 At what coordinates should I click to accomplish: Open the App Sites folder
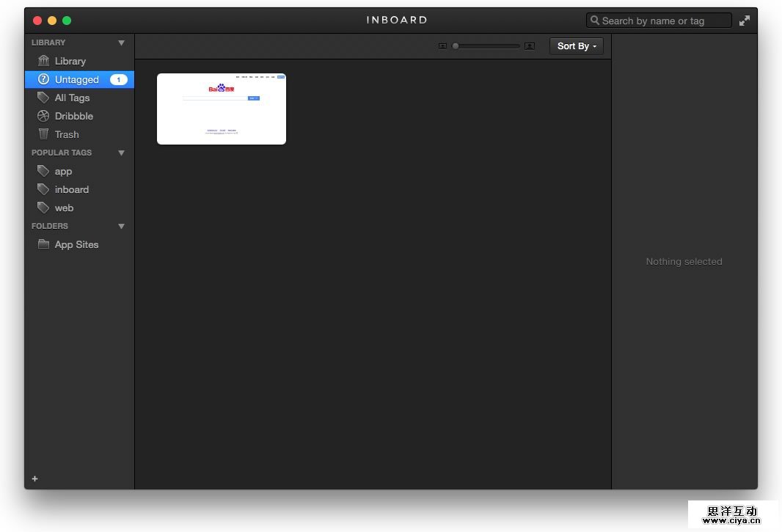(79, 244)
